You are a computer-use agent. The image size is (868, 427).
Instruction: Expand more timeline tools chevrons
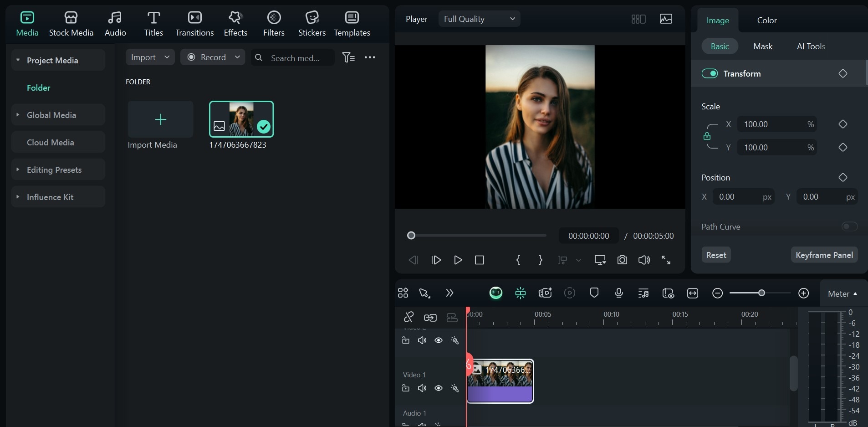449,293
